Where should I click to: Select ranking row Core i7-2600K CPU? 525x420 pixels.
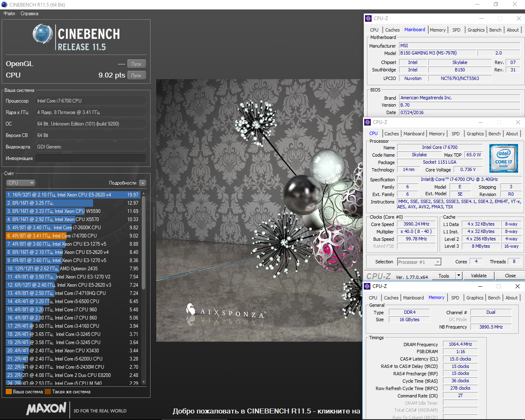click(73, 228)
